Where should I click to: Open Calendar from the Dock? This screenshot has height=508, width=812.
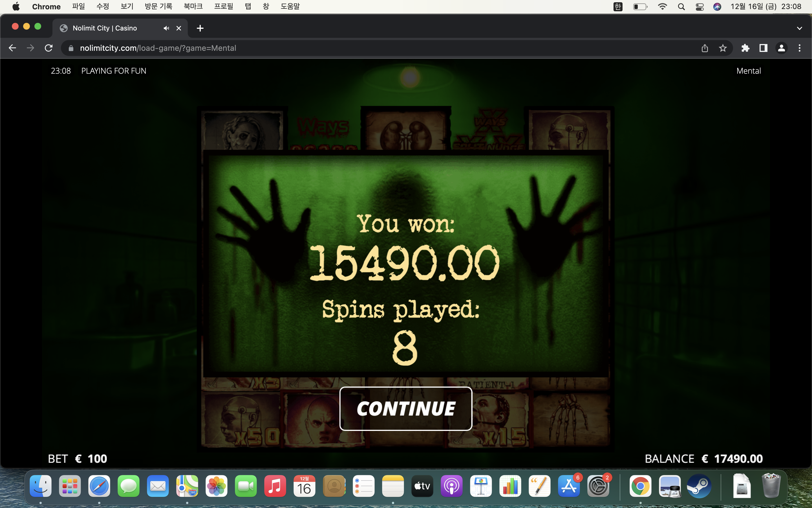coord(305,486)
